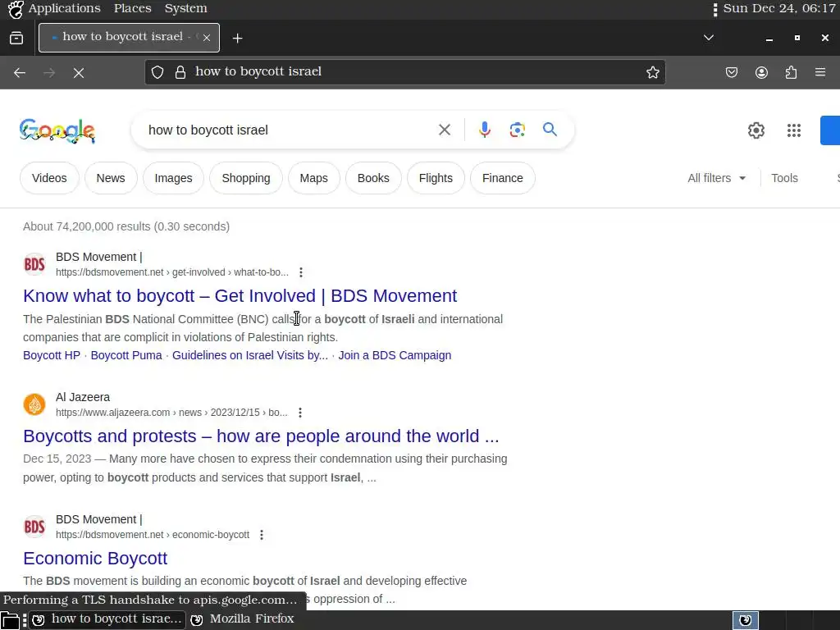Open more options for Al Jazeera result
The height and width of the screenshot is (630, 840).
pos(300,413)
